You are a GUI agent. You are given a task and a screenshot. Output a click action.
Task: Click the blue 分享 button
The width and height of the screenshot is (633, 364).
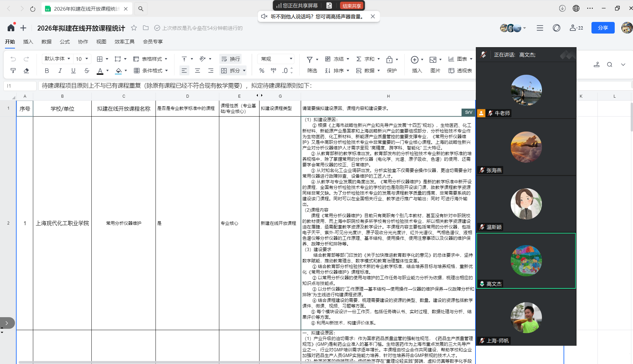[x=603, y=28]
